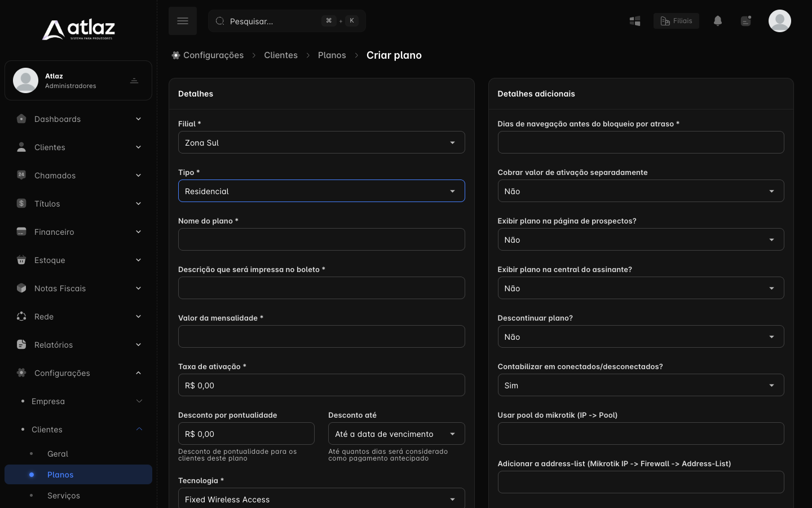Click the Títulos dollar icon
Viewport: 812px width, 508px height.
click(x=21, y=203)
